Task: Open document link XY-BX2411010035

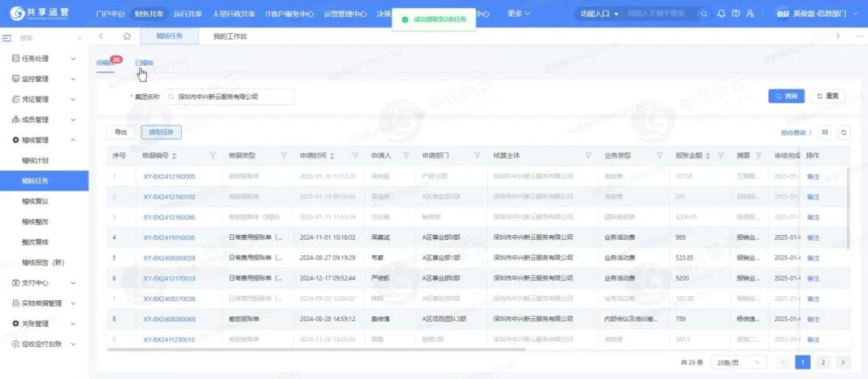Action: (x=169, y=237)
